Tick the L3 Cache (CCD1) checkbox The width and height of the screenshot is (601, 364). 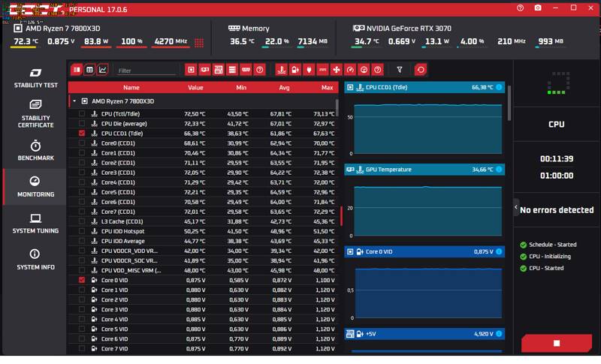click(x=82, y=221)
